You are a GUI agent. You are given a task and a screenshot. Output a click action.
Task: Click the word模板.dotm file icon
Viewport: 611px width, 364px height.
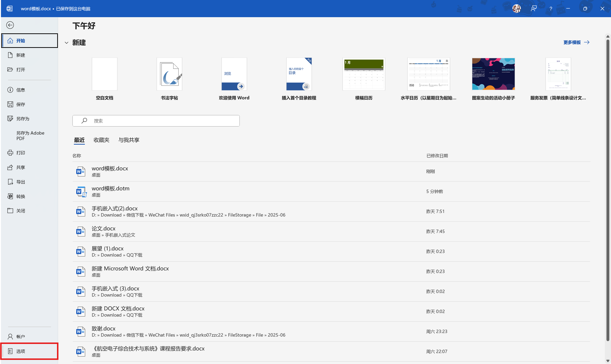(81, 192)
